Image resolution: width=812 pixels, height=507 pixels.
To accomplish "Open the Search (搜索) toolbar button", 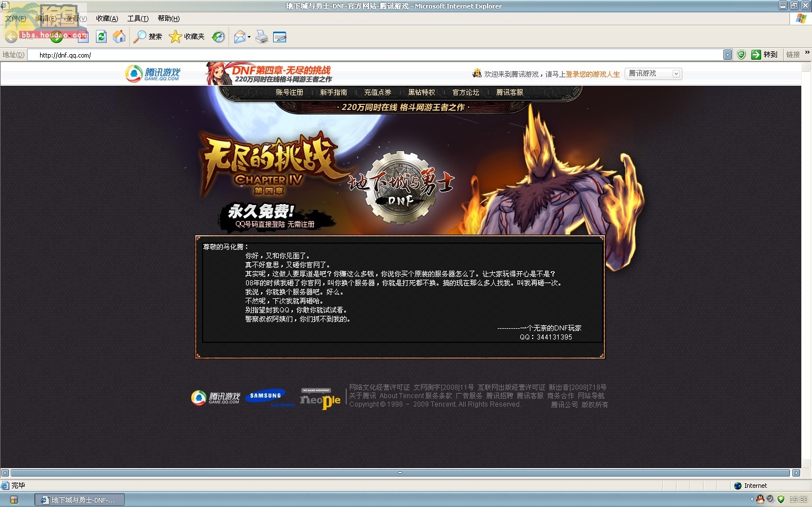I will click(148, 37).
